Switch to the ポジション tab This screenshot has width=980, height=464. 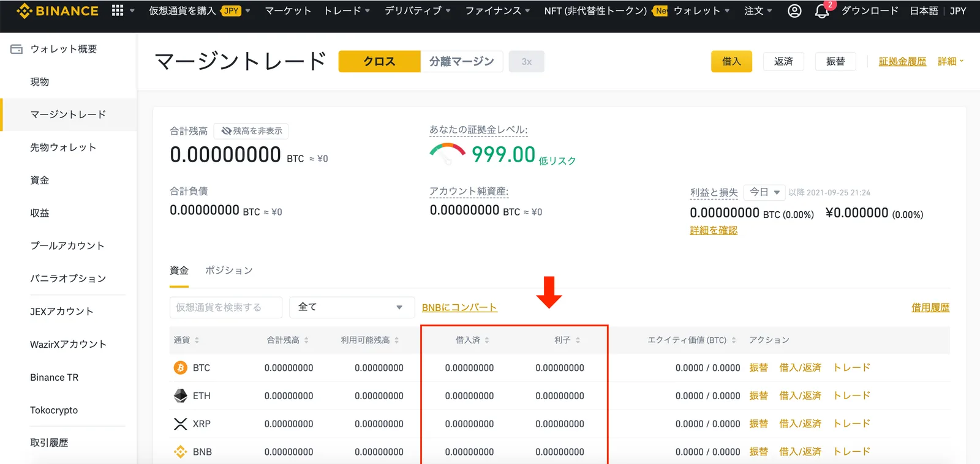pyautogui.click(x=228, y=271)
